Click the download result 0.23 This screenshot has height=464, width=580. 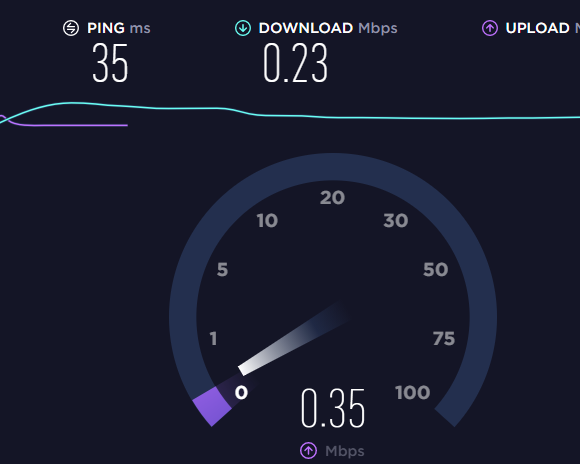[295, 63]
